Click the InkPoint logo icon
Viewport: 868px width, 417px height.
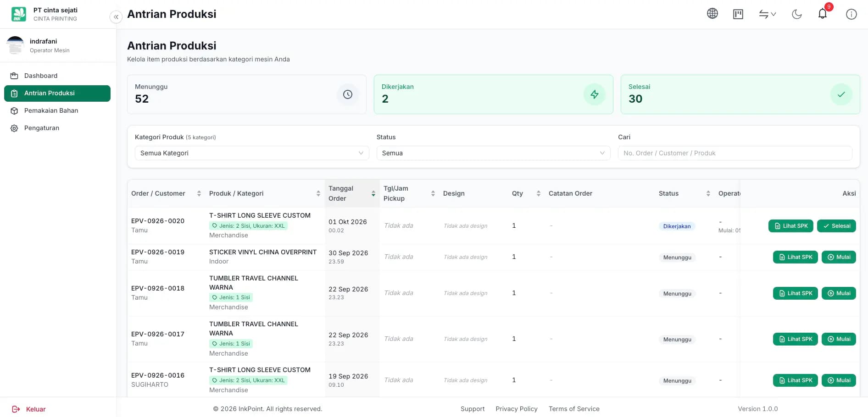(19, 14)
